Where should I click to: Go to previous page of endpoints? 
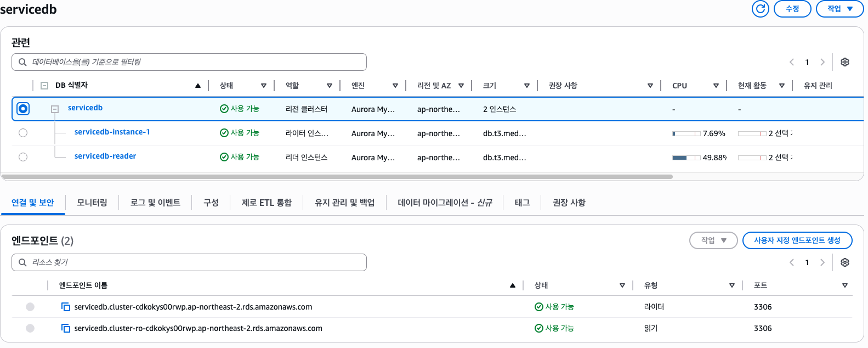[792, 262]
